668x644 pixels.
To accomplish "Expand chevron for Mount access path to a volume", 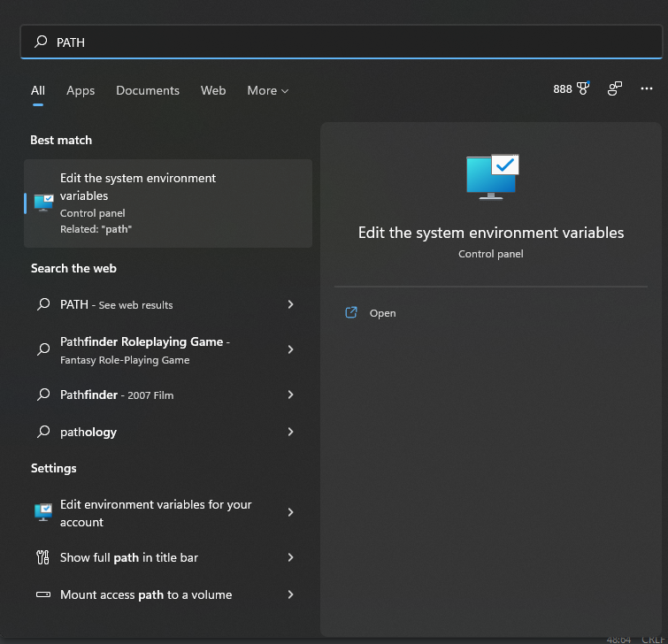I will pyautogui.click(x=290, y=594).
